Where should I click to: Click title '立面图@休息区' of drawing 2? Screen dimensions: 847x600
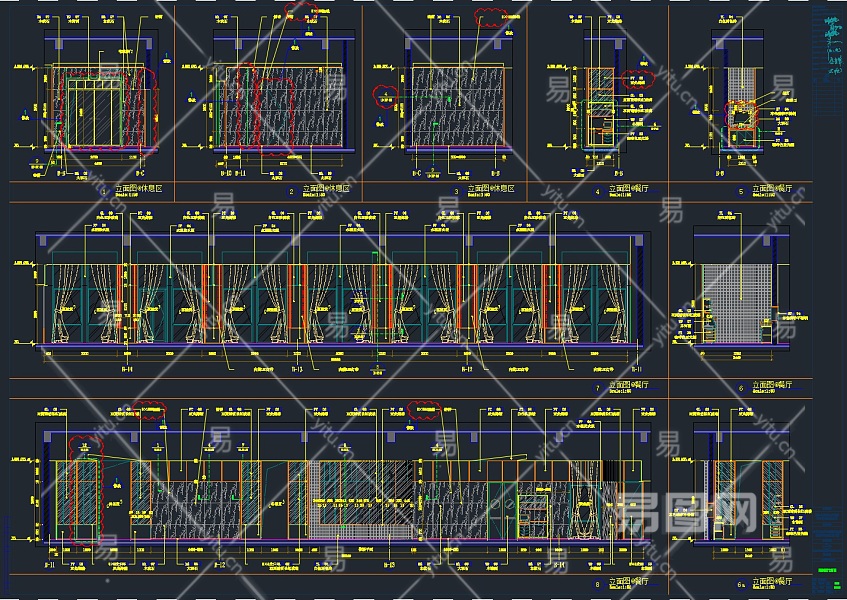(326, 188)
